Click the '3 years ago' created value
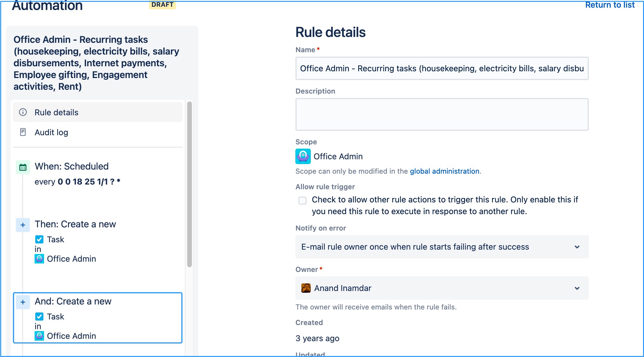 pyautogui.click(x=317, y=338)
